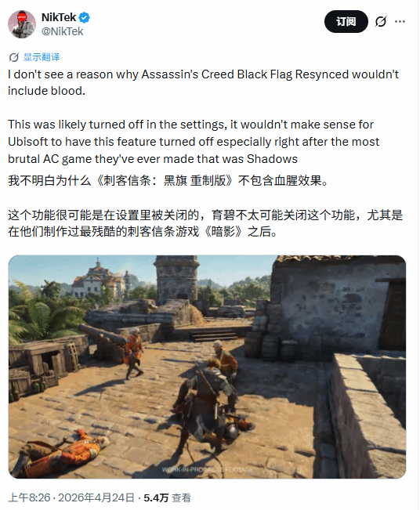Click the 显示翻译 show translation link
Screen dimensions: 420x510
tap(42, 57)
